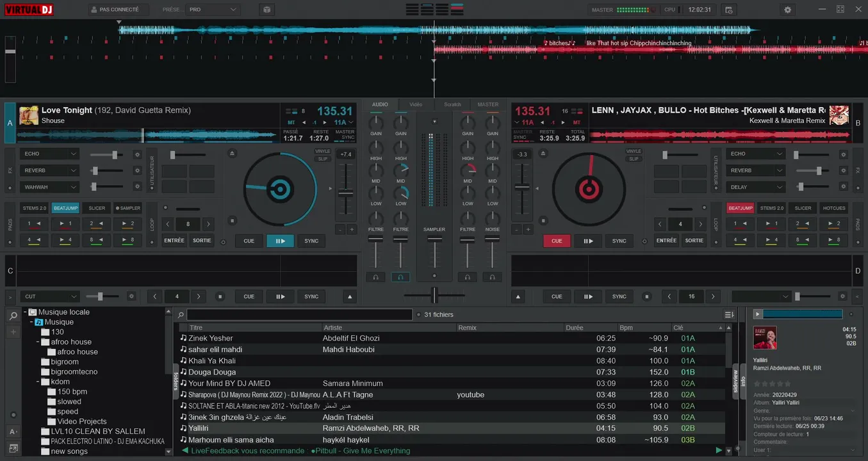
Task: Open the PRO layout dropdown in the top bar
Action: (x=213, y=10)
